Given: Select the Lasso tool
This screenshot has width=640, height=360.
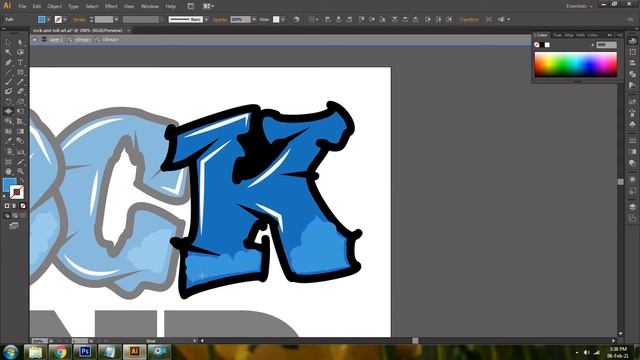Looking at the screenshot, I should coord(20,52).
